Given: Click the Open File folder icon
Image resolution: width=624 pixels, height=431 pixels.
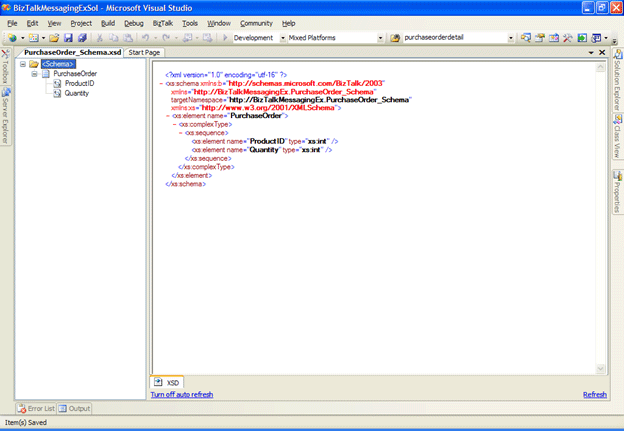Looking at the screenshot, I should 54,38.
